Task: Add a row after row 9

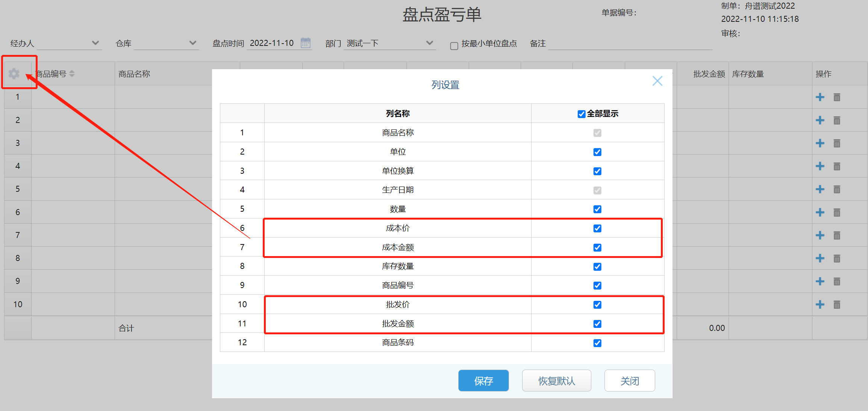Action: pyautogui.click(x=820, y=281)
